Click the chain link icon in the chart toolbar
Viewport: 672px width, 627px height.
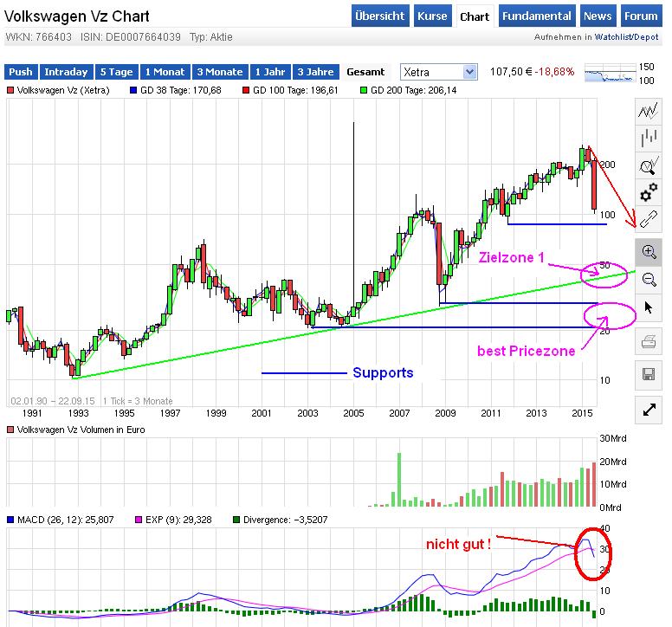tap(649, 219)
